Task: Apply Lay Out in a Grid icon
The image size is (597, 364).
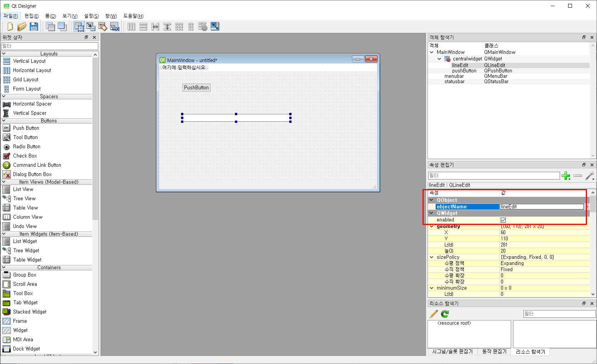Action: coord(179,27)
